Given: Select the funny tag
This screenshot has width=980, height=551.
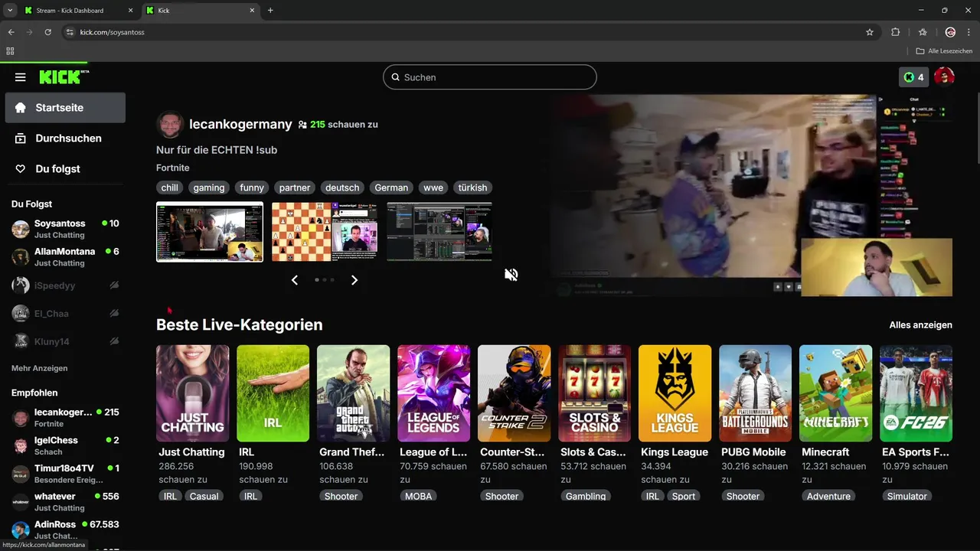Looking at the screenshot, I should click(251, 187).
